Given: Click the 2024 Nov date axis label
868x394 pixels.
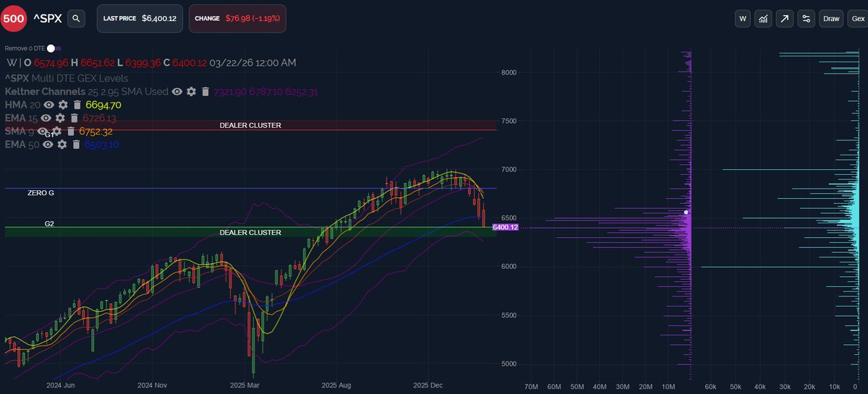Looking at the screenshot, I should click(x=153, y=385).
